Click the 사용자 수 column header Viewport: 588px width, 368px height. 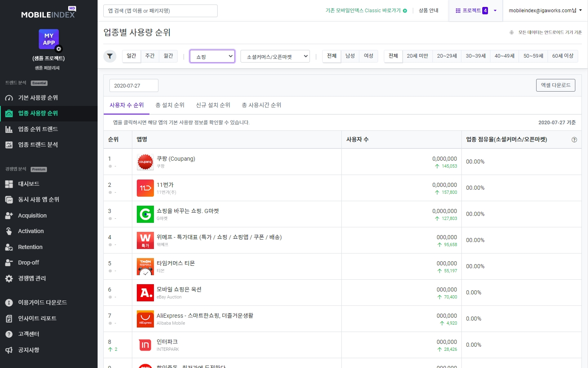point(401,139)
